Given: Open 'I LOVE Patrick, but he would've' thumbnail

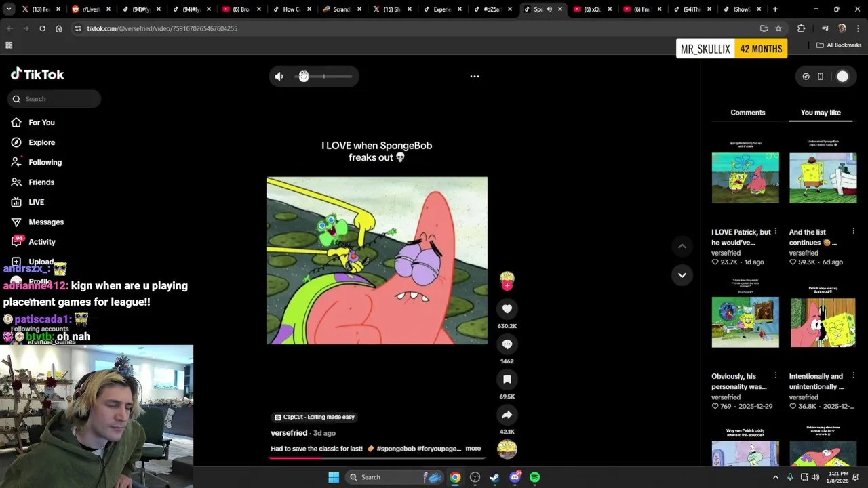Looking at the screenshot, I should pos(745,178).
